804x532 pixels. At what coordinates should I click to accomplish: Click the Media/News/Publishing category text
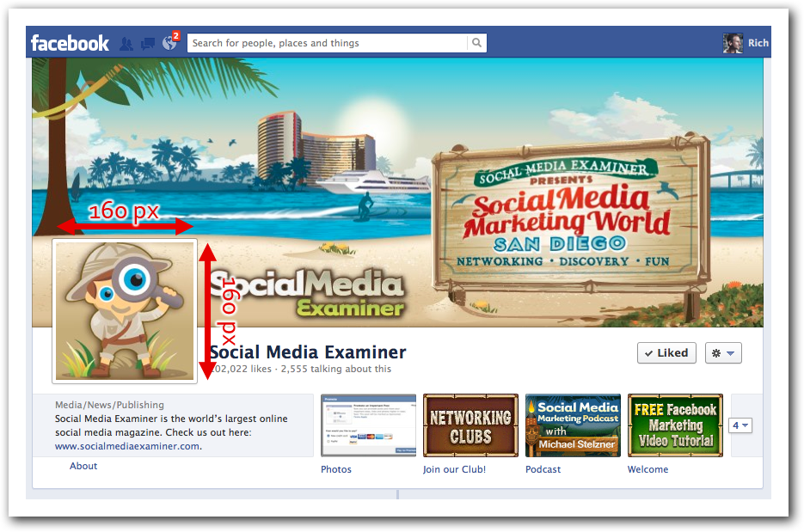[110, 405]
